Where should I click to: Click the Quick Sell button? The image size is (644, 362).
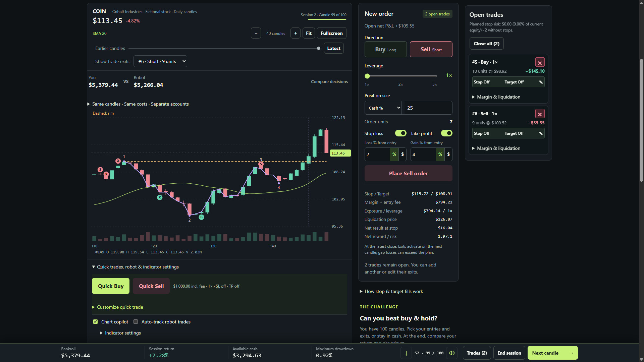pyautogui.click(x=151, y=286)
